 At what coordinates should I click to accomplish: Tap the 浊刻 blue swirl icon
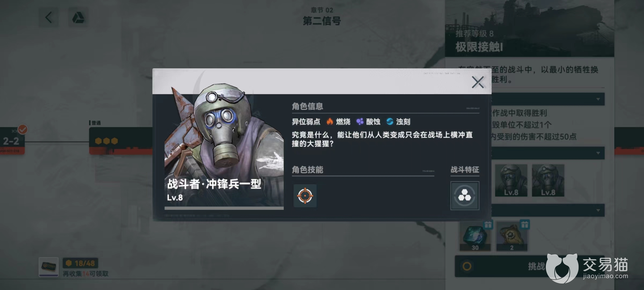point(390,122)
